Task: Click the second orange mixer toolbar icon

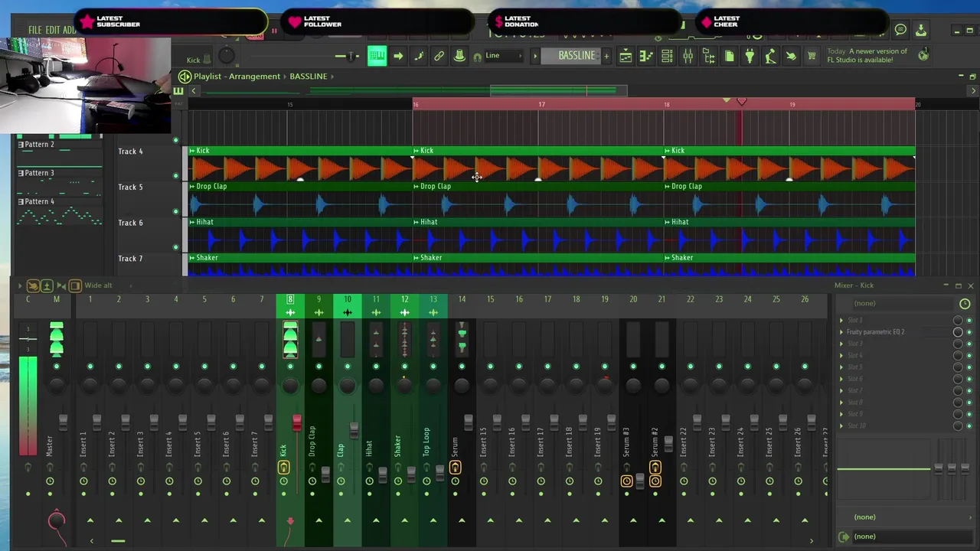Action: coord(47,285)
